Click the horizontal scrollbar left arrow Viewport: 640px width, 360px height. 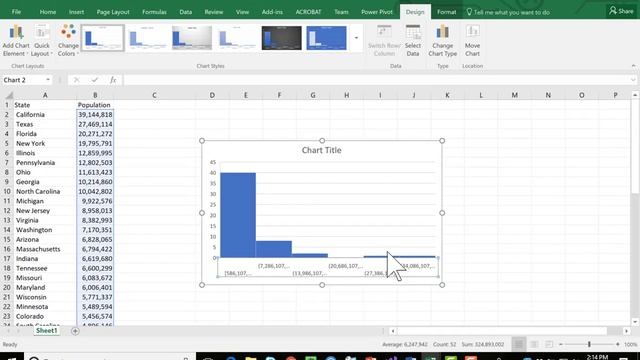tap(393, 331)
